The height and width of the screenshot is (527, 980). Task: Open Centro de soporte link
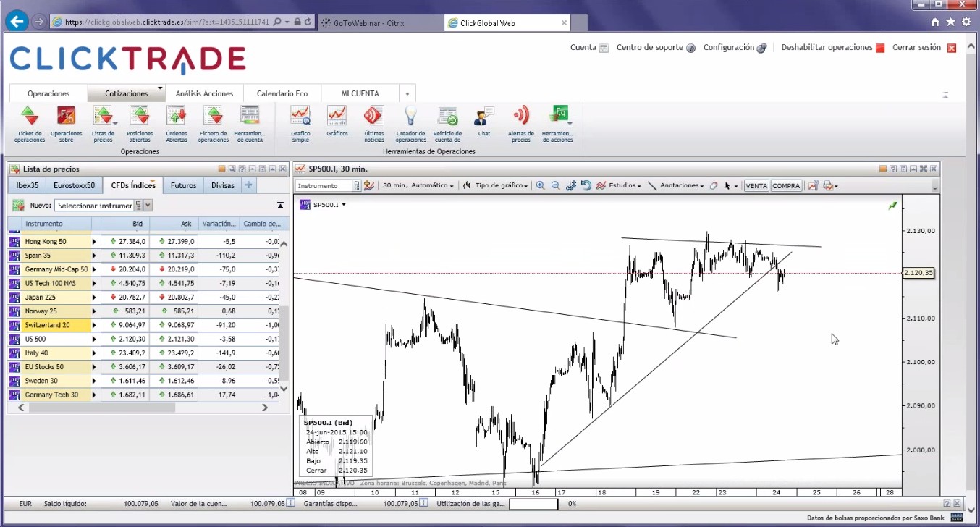coord(656,48)
